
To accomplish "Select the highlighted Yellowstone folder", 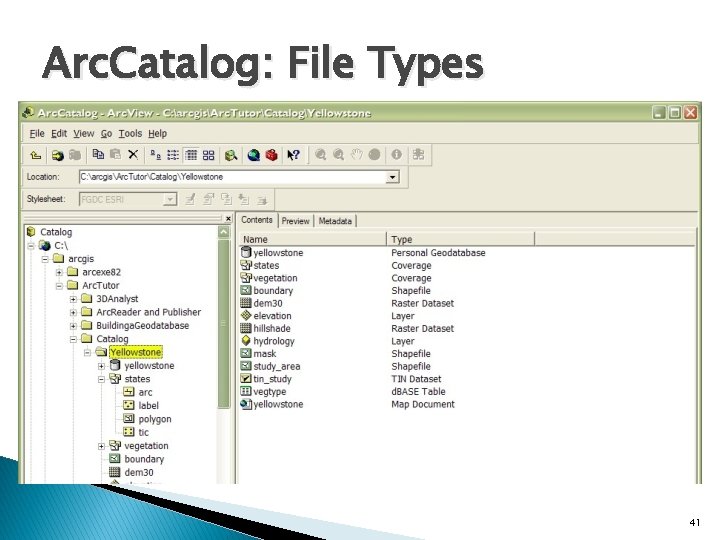I will (135, 352).
